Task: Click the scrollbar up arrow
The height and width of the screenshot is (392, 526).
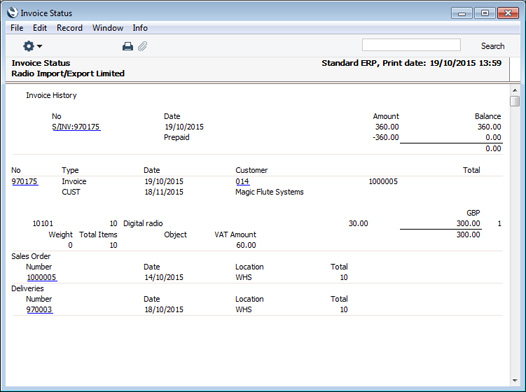Action: [515, 90]
